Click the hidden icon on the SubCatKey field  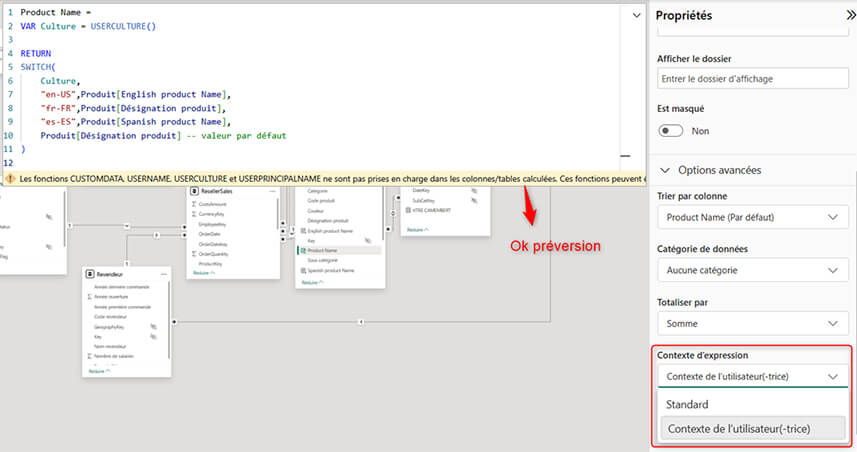pos(474,201)
